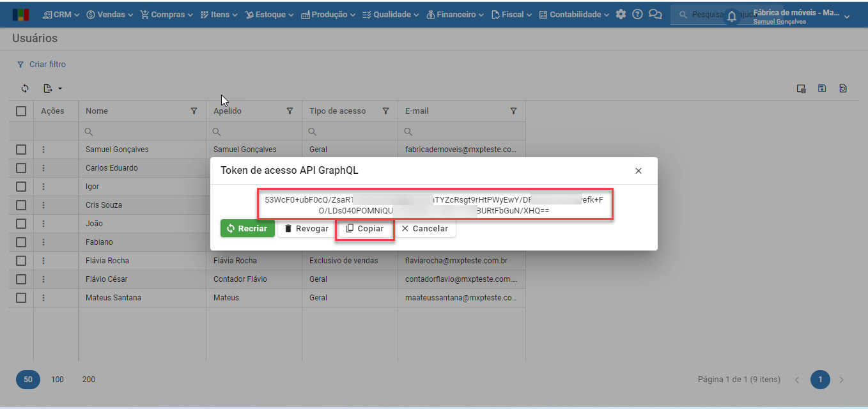
Task: Open the settings gear icon
Action: [621, 14]
